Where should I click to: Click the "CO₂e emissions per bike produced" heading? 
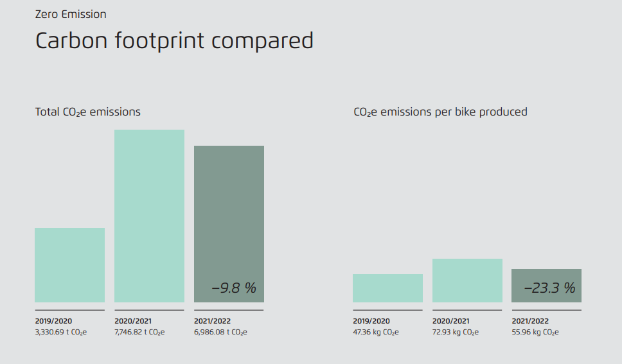pyautogui.click(x=440, y=112)
